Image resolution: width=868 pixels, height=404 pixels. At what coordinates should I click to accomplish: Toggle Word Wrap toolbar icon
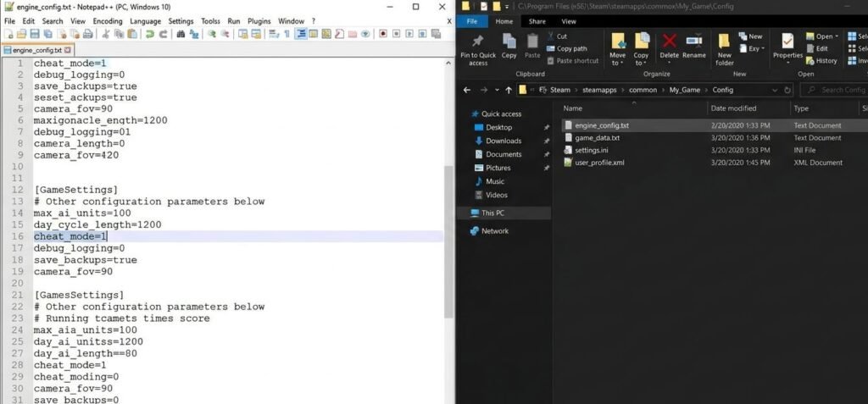[x=274, y=34]
